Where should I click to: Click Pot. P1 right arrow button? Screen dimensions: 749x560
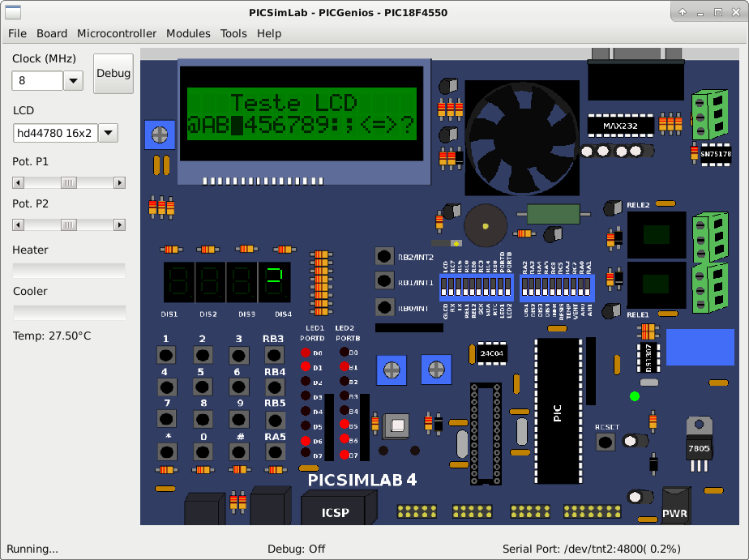click(x=119, y=183)
